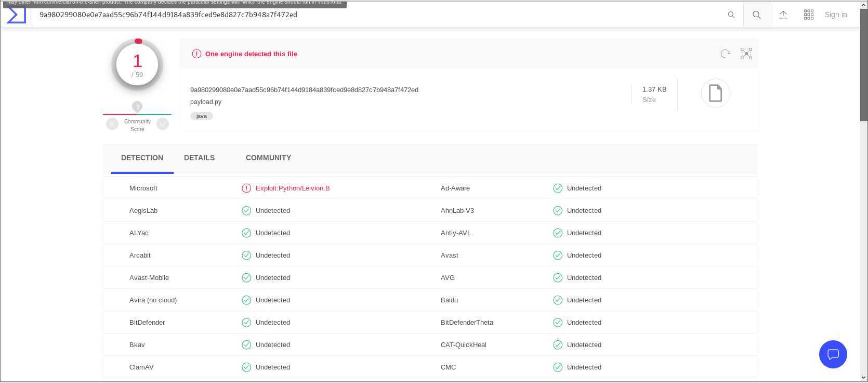The height and width of the screenshot is (383, 868).
Task: Click the community score downvote X icon
Action: [x=112, y=124]
